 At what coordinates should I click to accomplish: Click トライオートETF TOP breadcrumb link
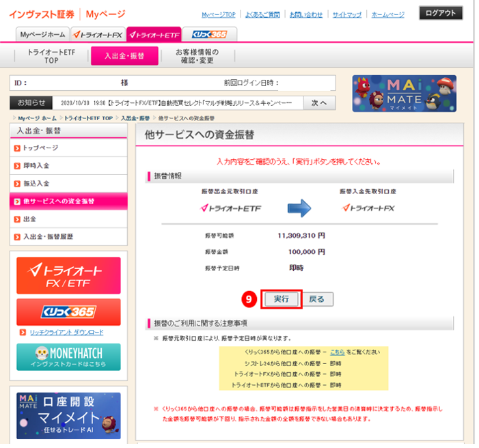click(x=88, y=118)
